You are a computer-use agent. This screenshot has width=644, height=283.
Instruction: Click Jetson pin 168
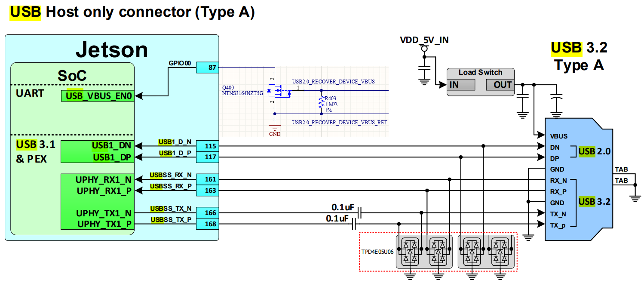208,224
